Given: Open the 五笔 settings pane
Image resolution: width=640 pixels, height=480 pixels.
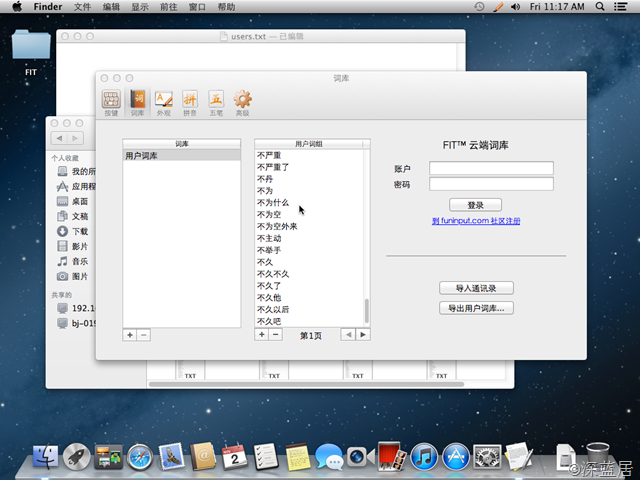Looking at the screenshot, I should [216, 102].
